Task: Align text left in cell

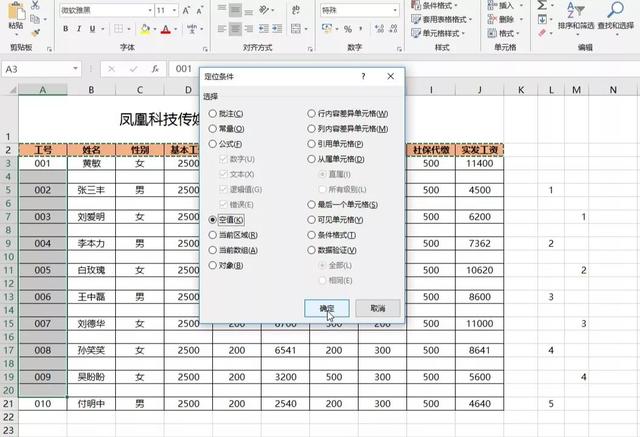Action: tap(222, 29)
